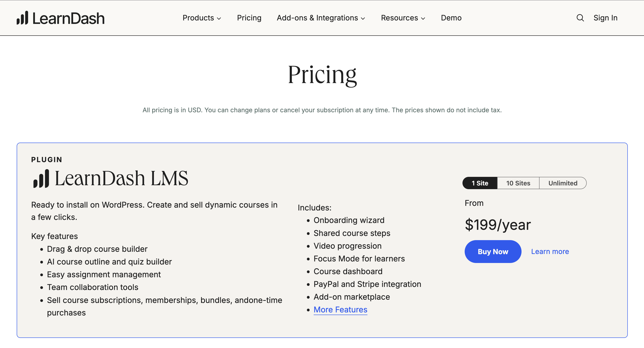Click the LearnDash LMS bar-chart icon in plugin card
This screenshot has height=348, width=644.
(41, 178)
